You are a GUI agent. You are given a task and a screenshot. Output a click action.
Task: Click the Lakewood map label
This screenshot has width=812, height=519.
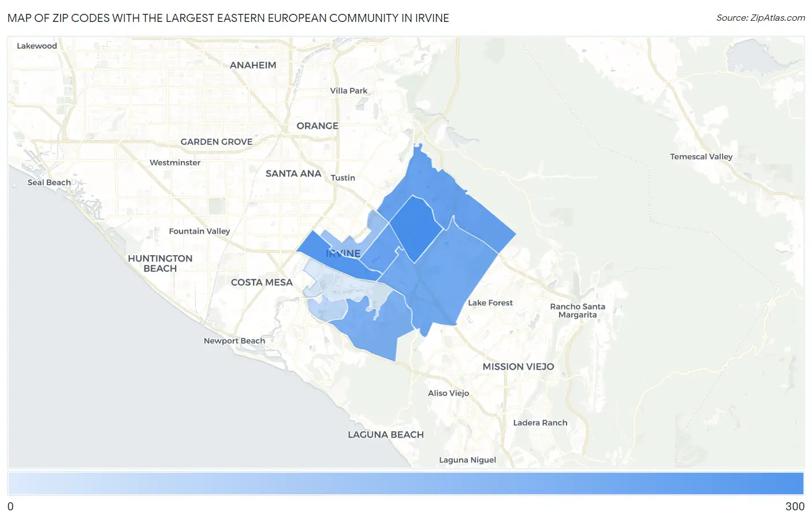(37, 46)
